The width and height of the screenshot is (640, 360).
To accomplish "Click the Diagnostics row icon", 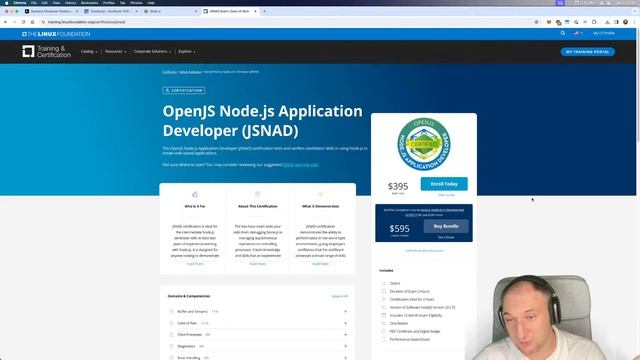I will [x=171, y=347].
